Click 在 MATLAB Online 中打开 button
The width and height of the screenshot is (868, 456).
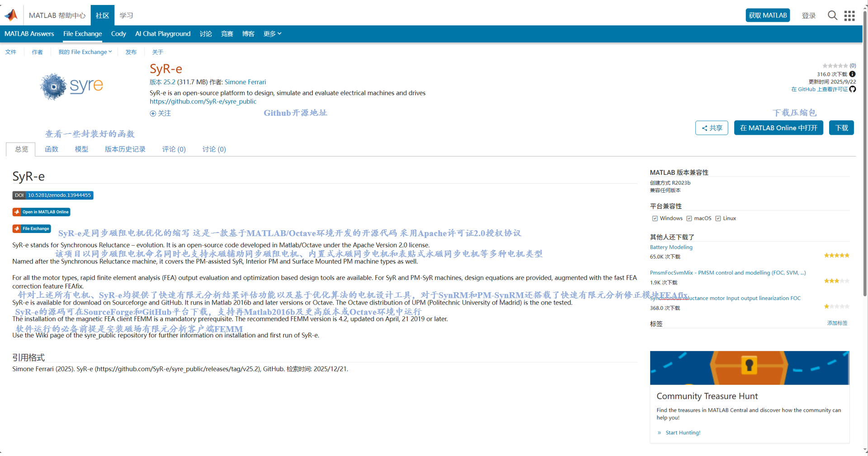[x=778, y=128]
